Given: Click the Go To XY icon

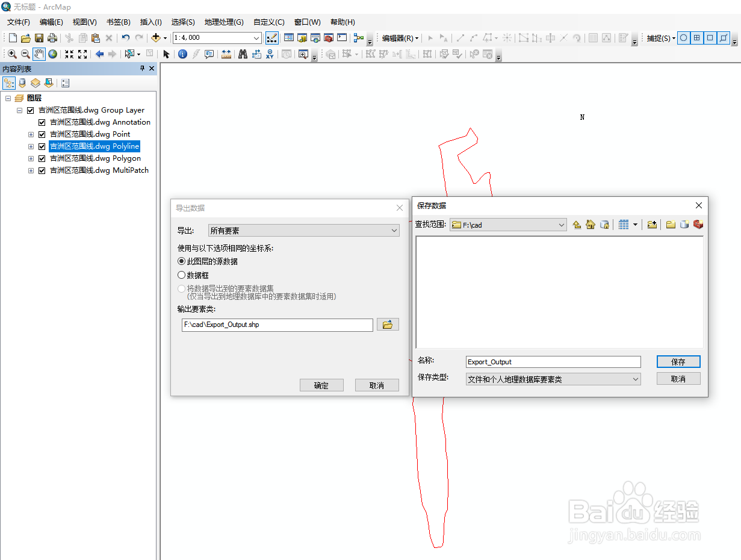Looking at the screenshot, I should pos(270,54).
